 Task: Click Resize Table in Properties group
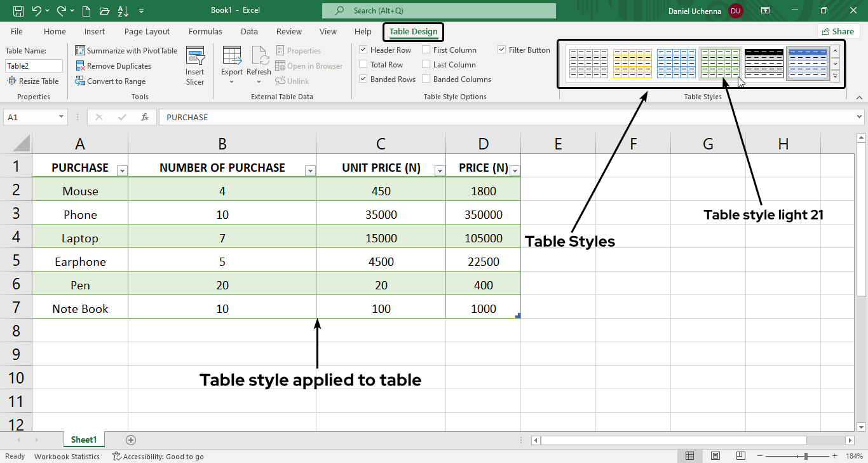[33, 81]
